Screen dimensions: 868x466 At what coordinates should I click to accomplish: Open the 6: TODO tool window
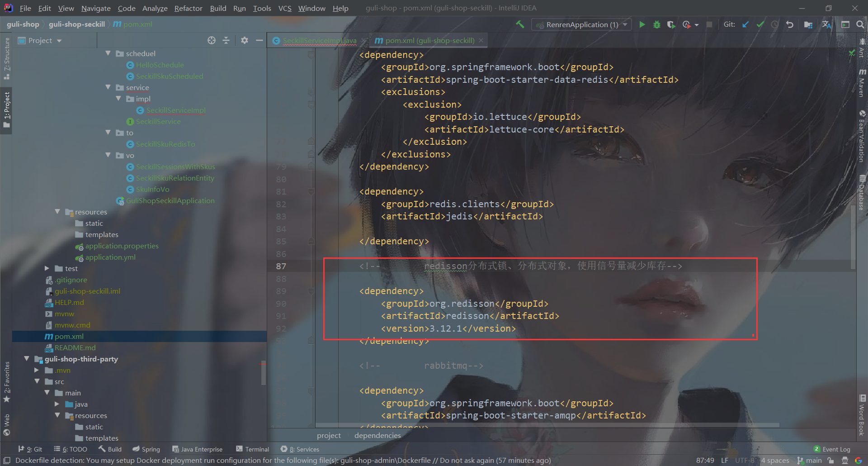71,449
